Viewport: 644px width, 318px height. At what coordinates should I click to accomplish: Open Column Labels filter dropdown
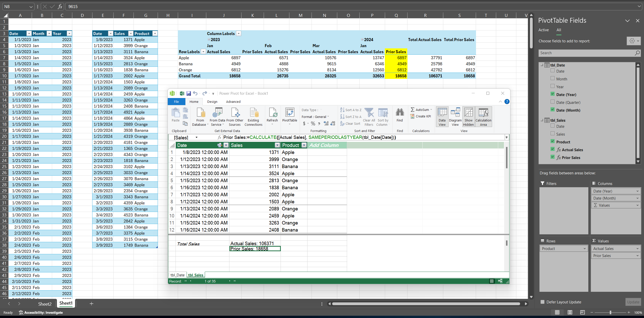239,34
